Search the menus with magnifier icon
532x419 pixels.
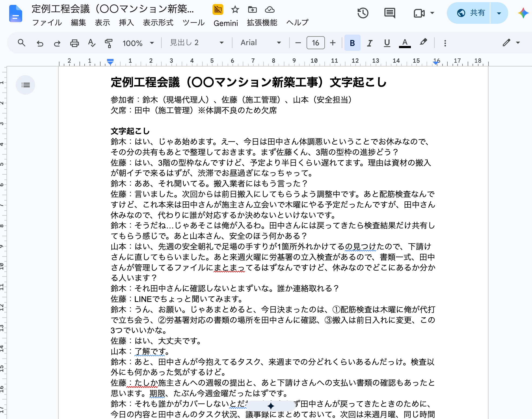tap(22, 43)
